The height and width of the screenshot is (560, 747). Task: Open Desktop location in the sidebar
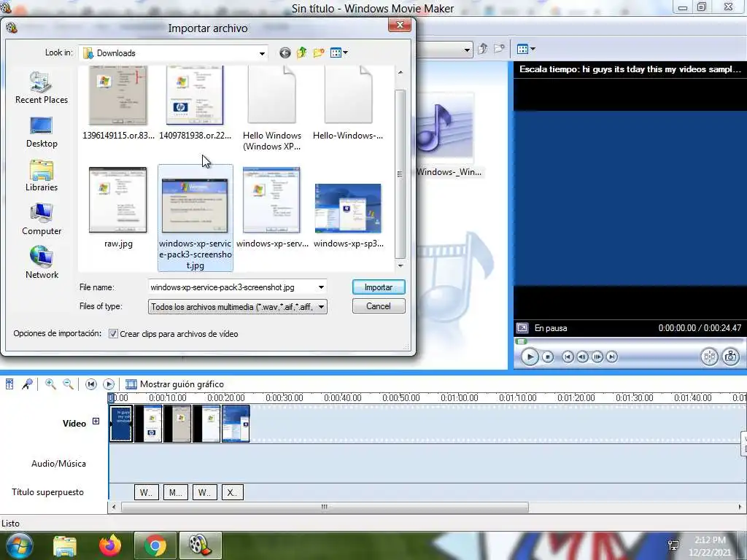click(x=42, y=133)
